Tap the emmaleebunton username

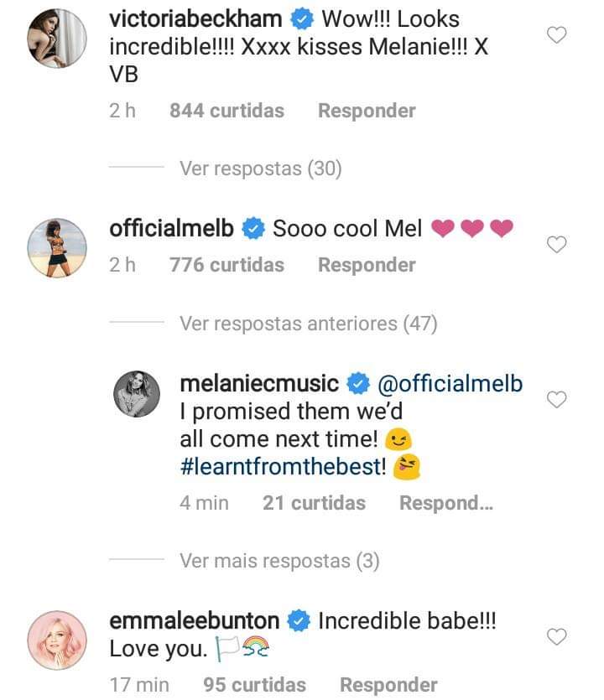coord(195,621)
